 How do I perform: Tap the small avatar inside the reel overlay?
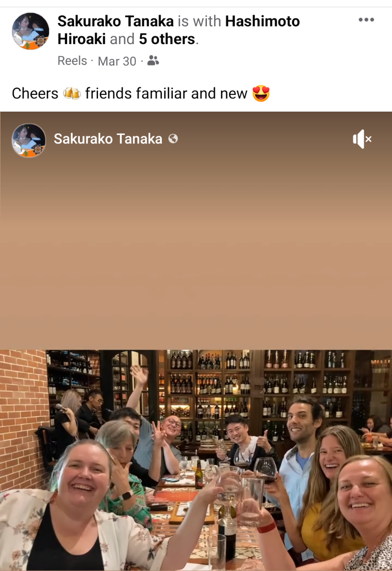[x=29, y=140]
